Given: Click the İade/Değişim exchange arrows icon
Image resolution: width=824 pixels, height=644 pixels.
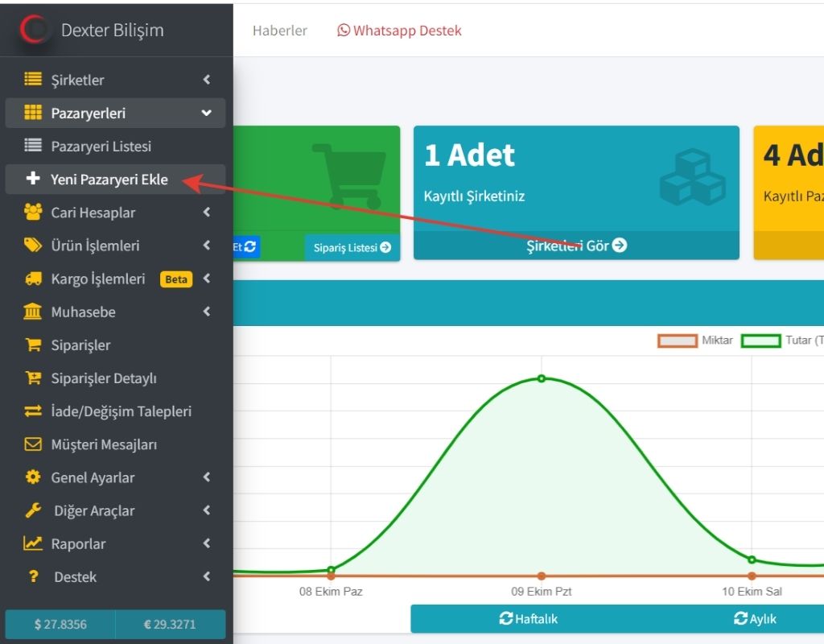Looking at the screenshot, I should 33,411.
